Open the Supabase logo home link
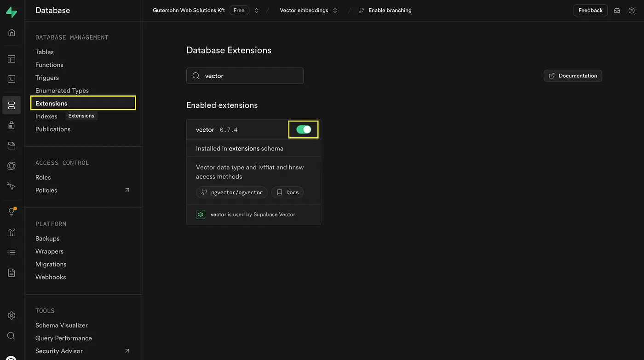Screen dimensions: 644x360 [11, 12]
